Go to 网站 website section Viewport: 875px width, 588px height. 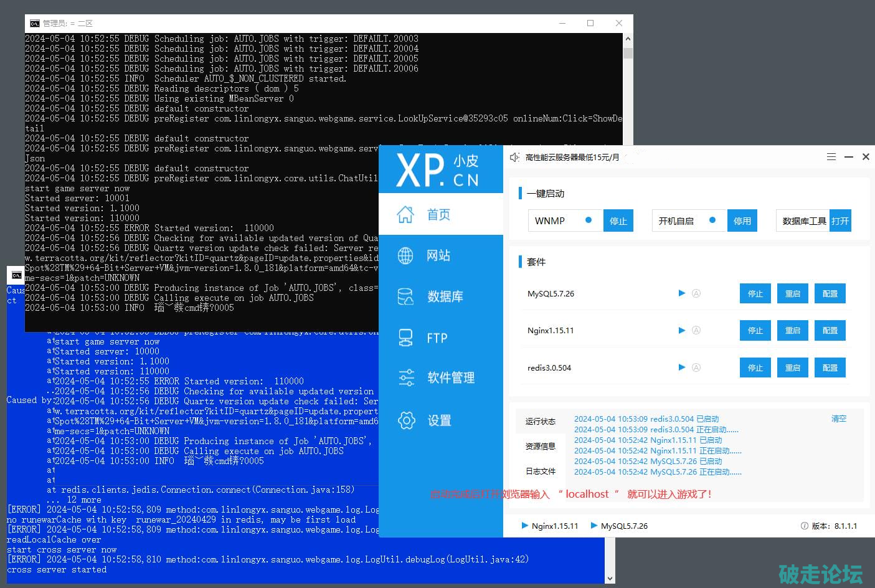point(438,255)
